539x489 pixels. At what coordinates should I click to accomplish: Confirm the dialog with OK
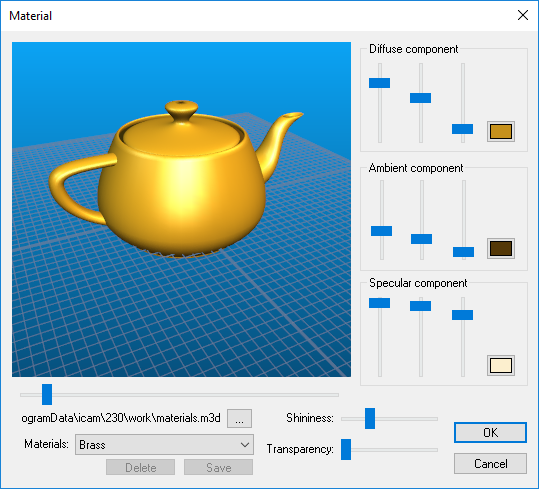(490, 432)
